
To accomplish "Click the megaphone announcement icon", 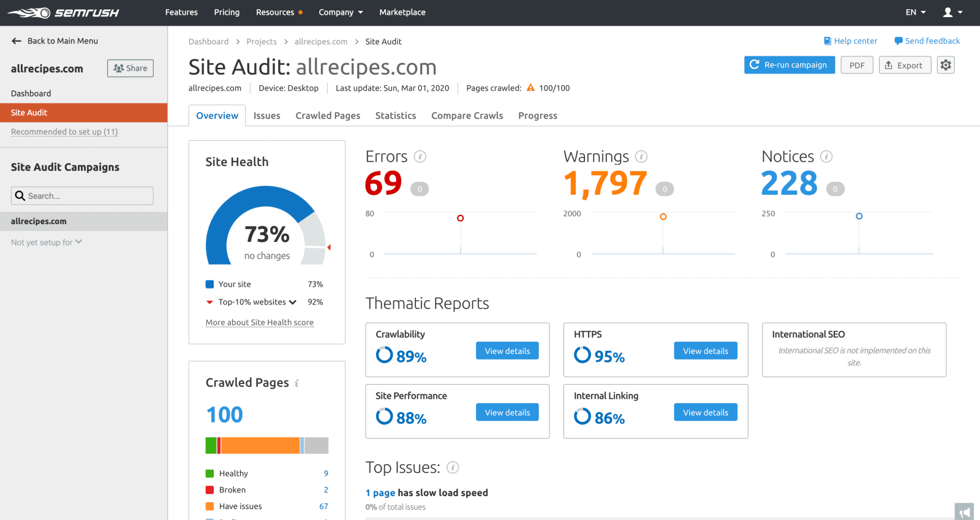I will [964, 511].
